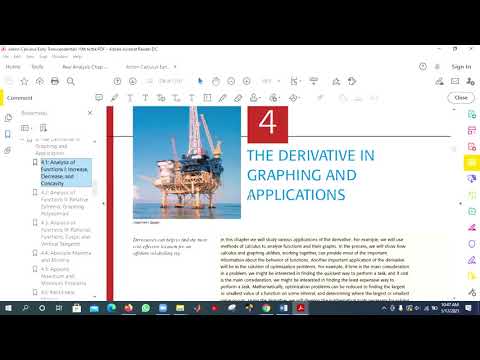Screen dimensions: 480x360
Task: Open the Help menu
Action: click(x=77, y=57)
